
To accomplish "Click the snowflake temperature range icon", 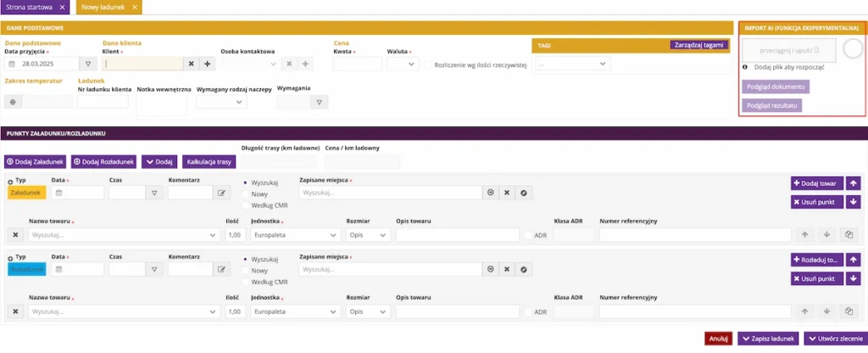I will click(x=13, y=102).
